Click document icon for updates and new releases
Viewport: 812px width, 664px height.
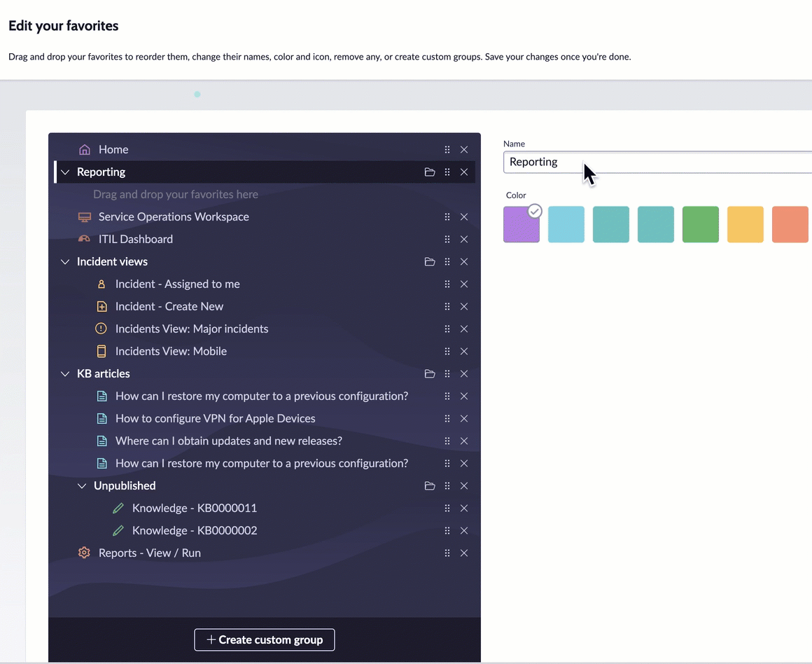(x=102, y=441)
